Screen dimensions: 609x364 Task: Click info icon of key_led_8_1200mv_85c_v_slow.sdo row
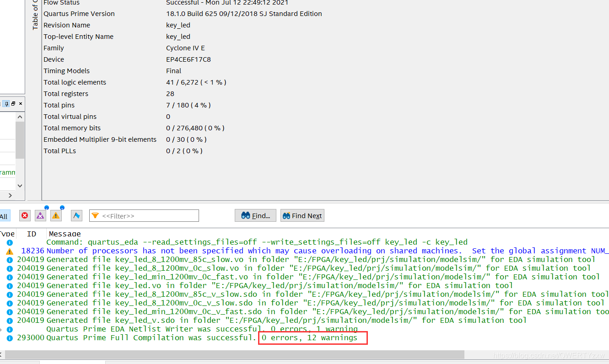coord(10,294)
